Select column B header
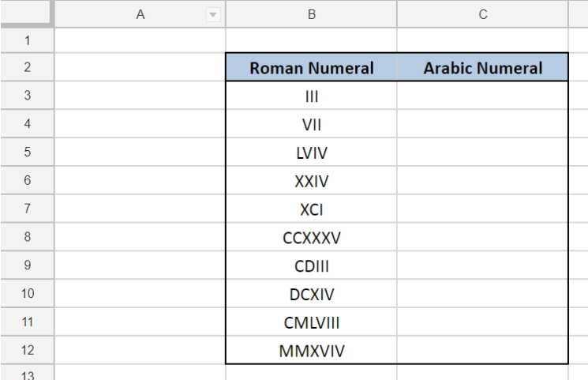This screenshot has height=380, width=588. coord(311,14)
